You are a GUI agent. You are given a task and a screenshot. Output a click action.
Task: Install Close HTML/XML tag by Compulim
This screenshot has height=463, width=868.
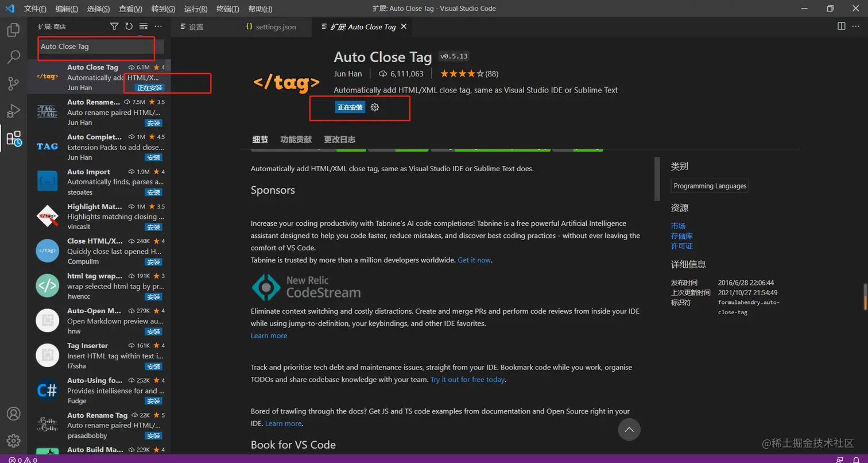(x=153, y=262)
